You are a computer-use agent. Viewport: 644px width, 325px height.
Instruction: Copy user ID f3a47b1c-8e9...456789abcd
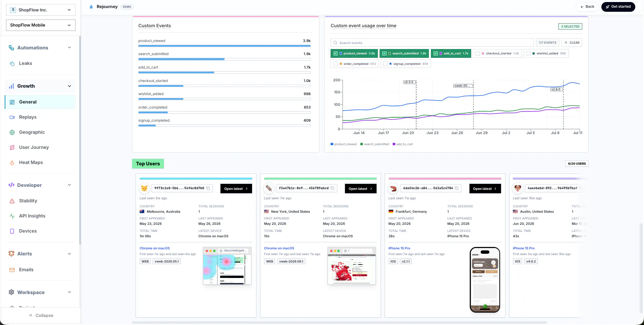[333, 188]
